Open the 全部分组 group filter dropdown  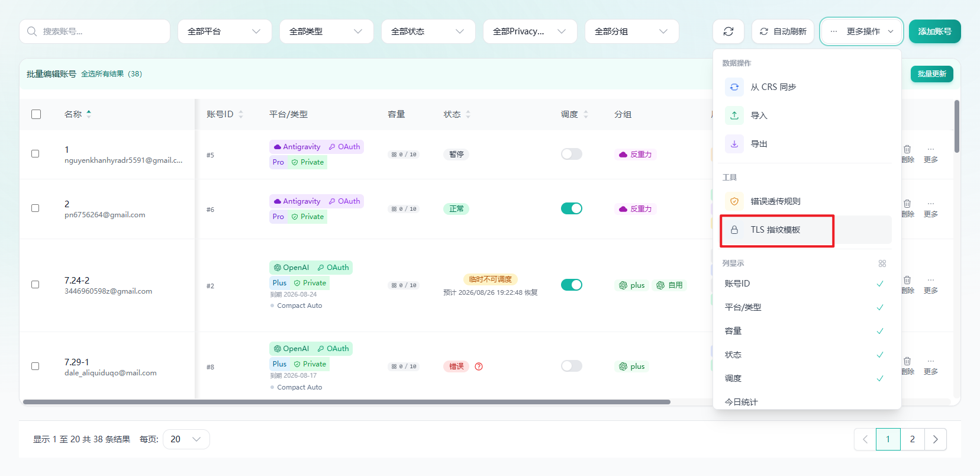click(x=632, y=31)
